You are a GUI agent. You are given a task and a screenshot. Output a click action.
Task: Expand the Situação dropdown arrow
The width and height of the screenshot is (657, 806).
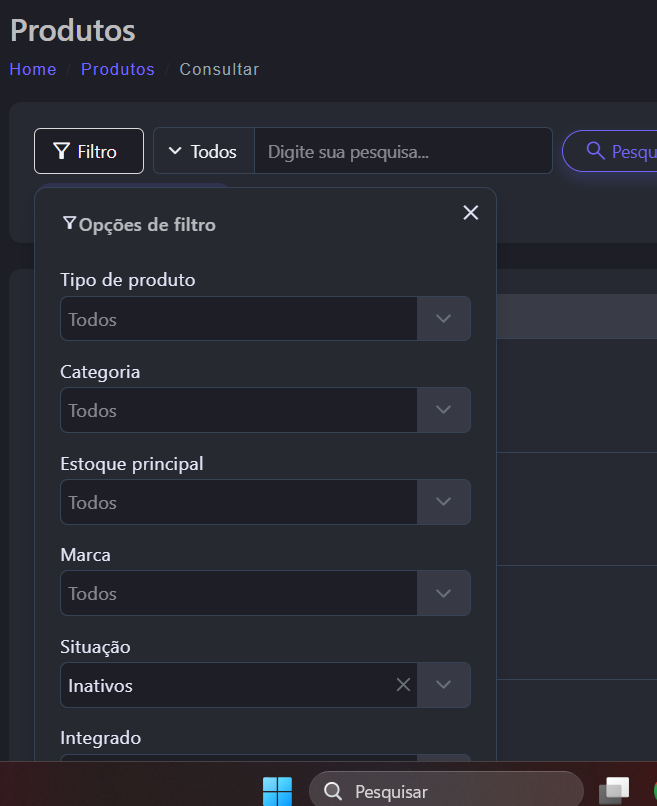tap(444, 685)
